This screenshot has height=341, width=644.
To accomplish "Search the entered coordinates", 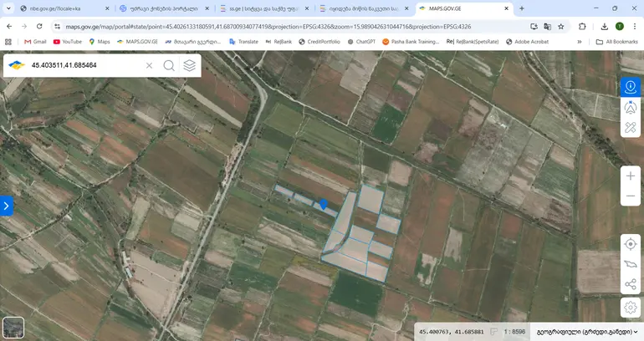I will 169,65.
